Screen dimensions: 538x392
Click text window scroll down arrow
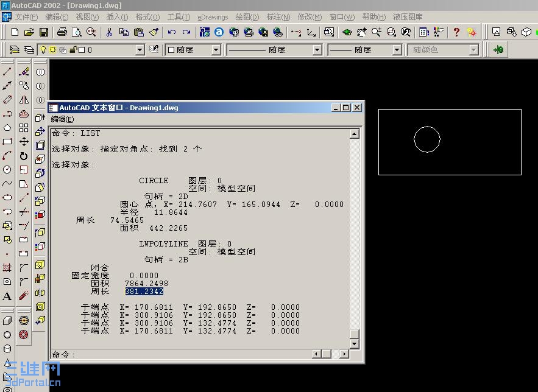355,343
